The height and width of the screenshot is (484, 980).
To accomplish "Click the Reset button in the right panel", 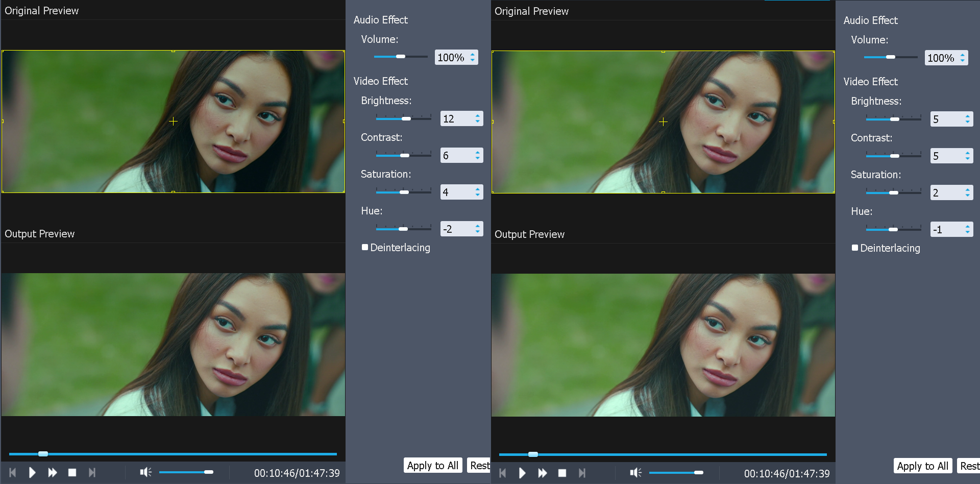I will (x=969, y=466).
